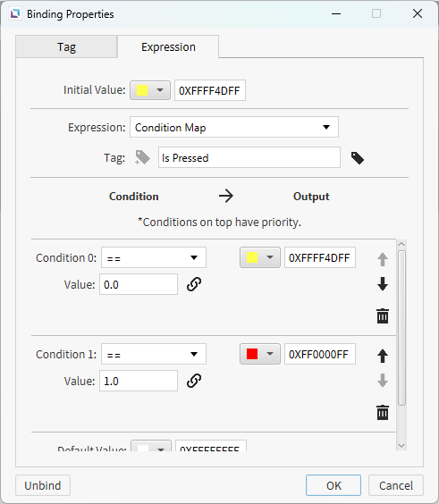Move Condition 1 up with arrow
The image size is (439, 504).
point(383,356)
